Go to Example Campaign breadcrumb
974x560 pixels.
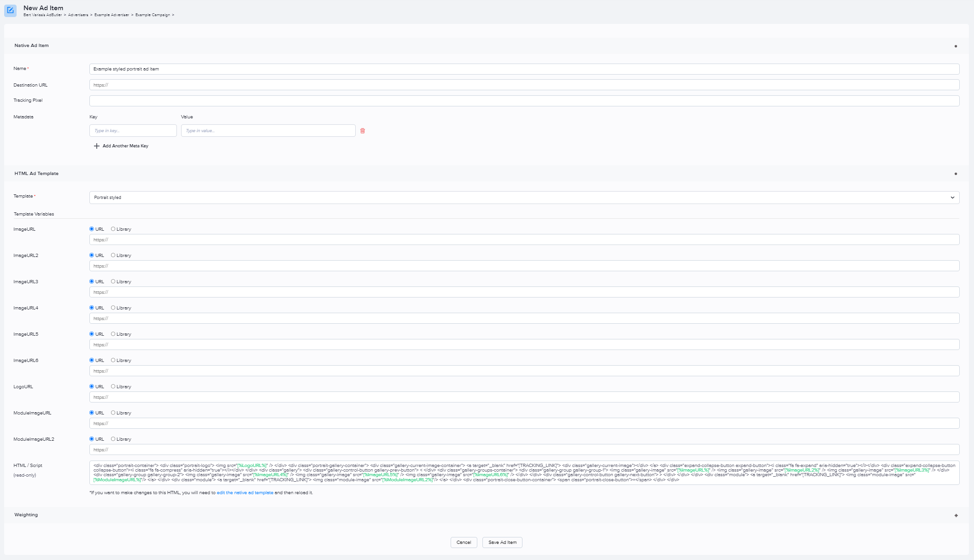pos(153,15)
